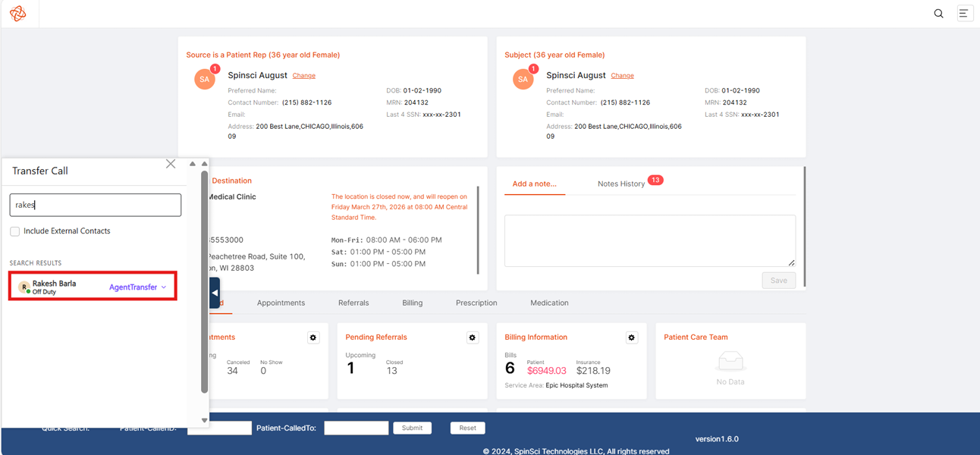Switch to Notes History tab
This screenshot has height=455, width=980.
tap(621, 184)
